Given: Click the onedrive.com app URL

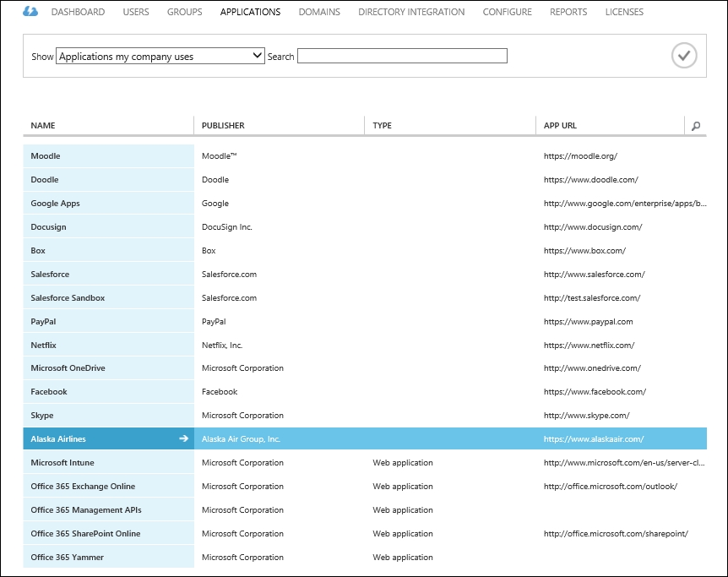Looking at the screenshot, I should [592, 368].
